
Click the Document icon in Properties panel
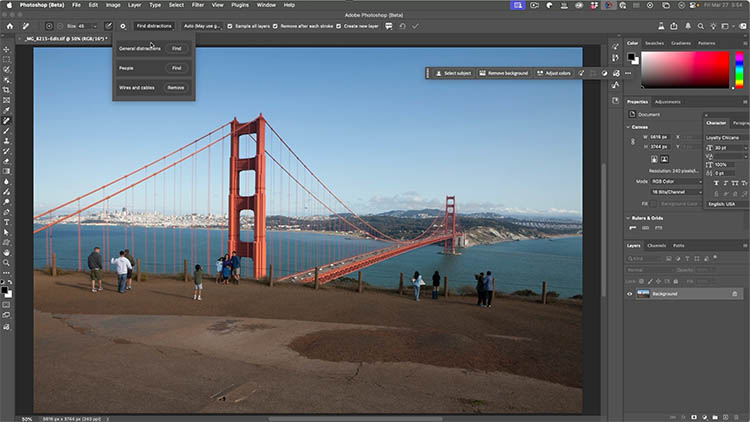[632, 114]
